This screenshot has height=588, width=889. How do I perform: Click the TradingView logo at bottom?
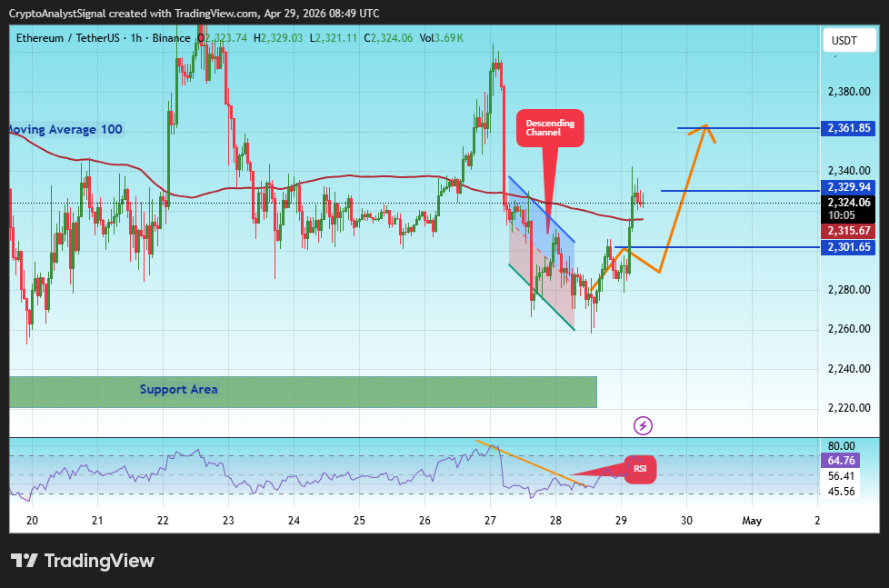coord(83,561)
